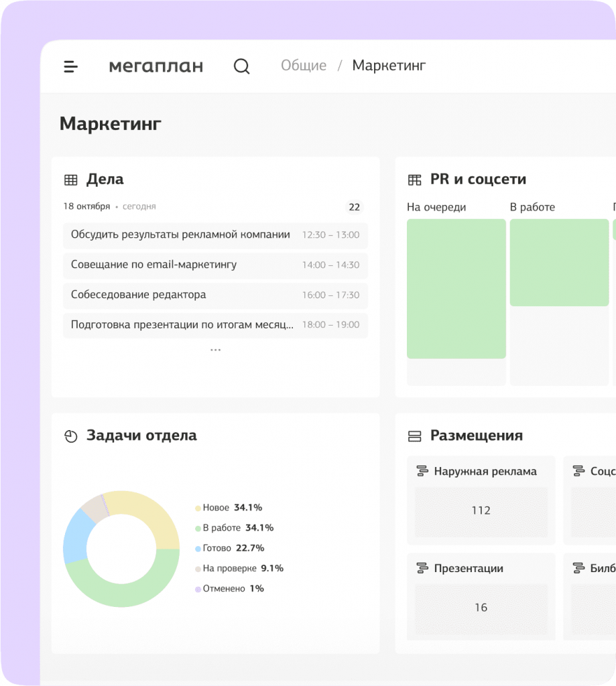Open the мегаплан logo home link
616x686 pixels.
pos(156,66)
